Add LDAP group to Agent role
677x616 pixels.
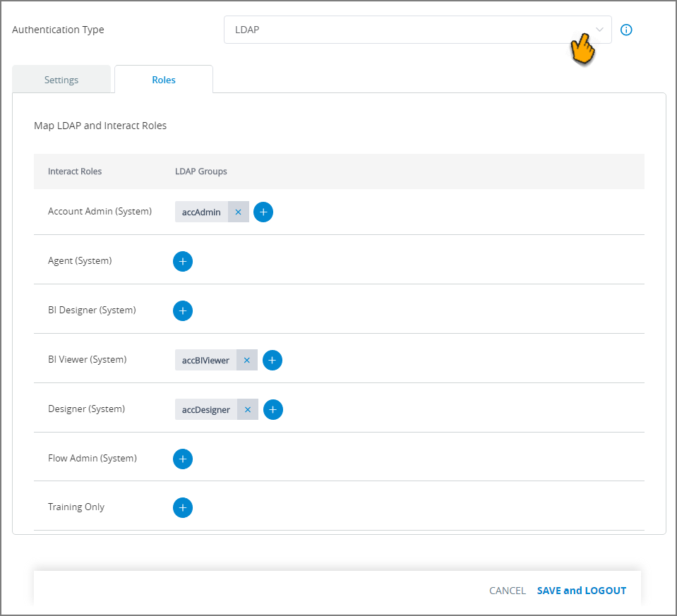click(183, 262)
